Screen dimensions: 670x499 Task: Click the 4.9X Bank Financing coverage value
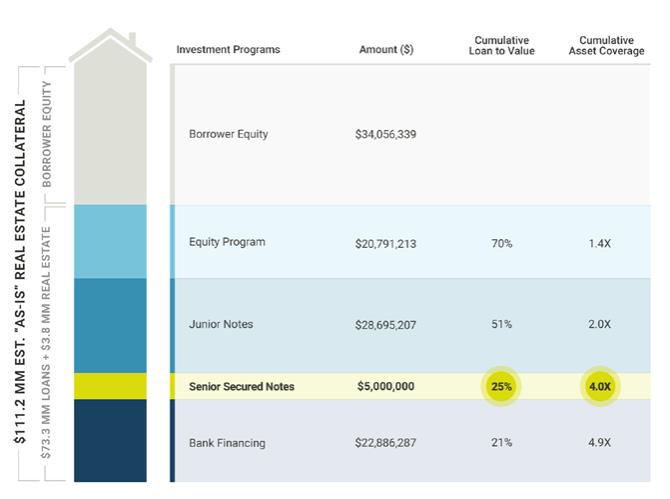[601, 442]
